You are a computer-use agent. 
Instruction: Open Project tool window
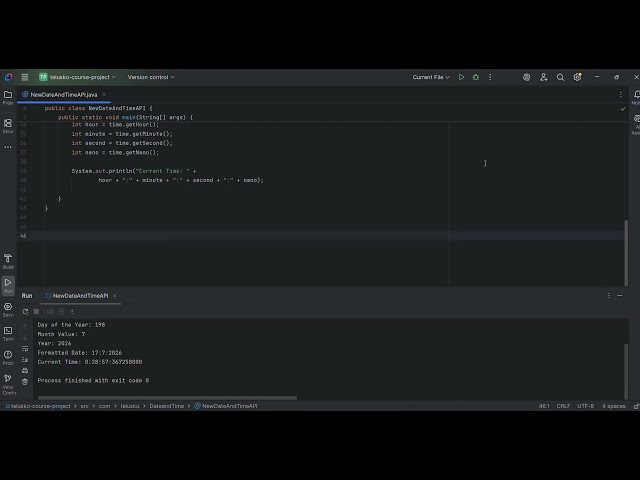8,98
